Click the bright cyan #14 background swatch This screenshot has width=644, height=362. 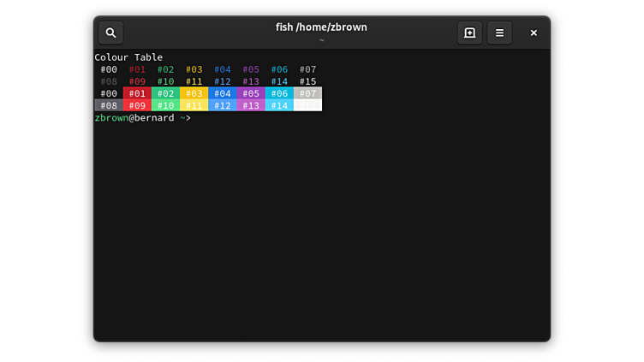click(279, 105)
